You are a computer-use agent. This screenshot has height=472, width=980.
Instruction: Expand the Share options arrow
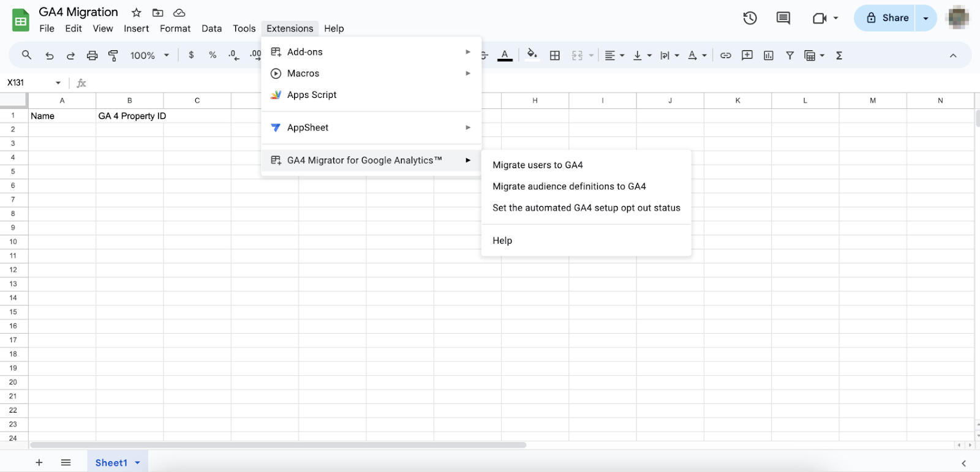[926, 18]
